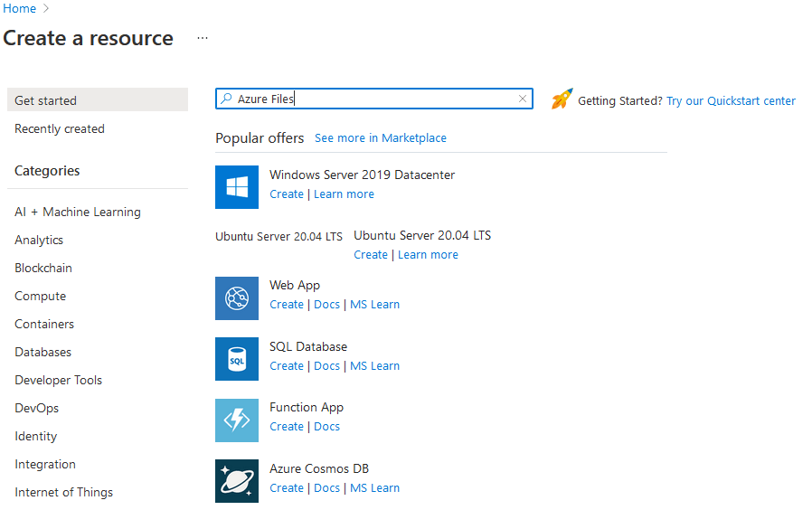Open MS Learn for Web App

point(375,305)
